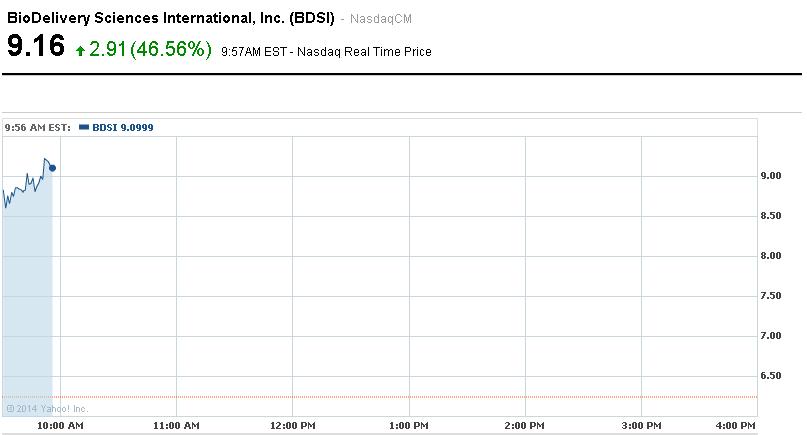
Task: Click the 9.16 current stock price
Action: (x=36, y=47)
